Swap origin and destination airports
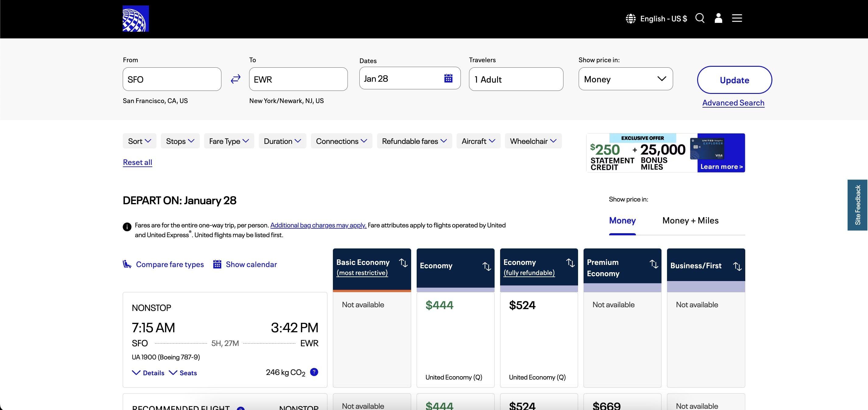This screenshot has width=868, height=410. pyautogui.click(x=235, y=79)
